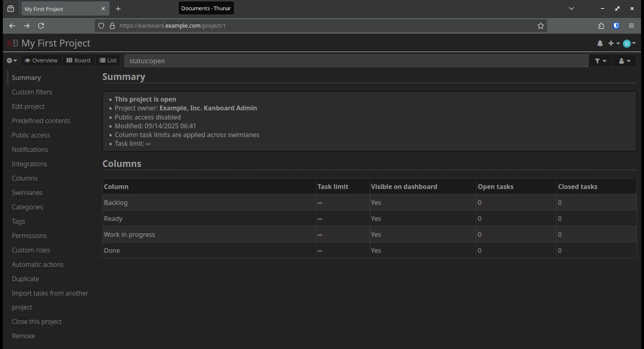Open the Bitwarden shield extension icon
This screenshot has width=644, height=349.
[616, 26]
